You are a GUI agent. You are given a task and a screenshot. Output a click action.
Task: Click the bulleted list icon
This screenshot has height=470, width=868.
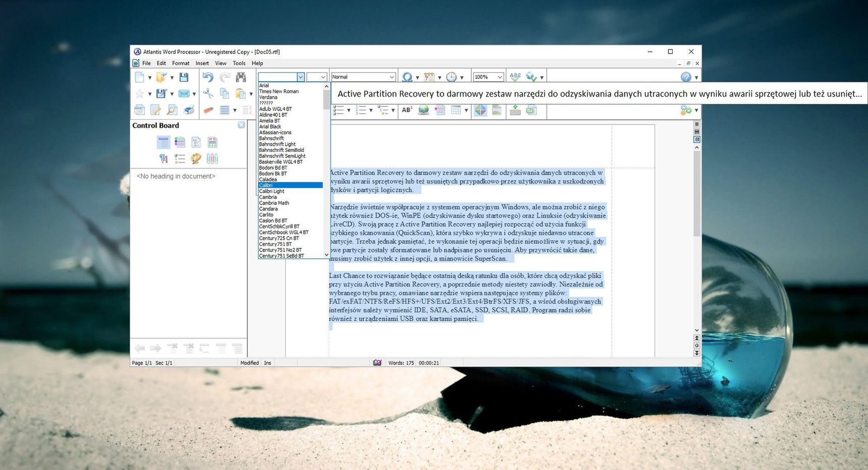coord(339,110)
